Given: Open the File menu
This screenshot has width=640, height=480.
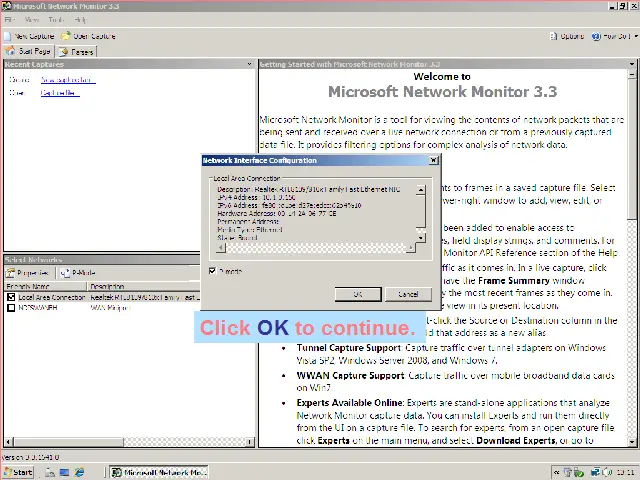Looking at the screenshot, I should click(9, 20).
